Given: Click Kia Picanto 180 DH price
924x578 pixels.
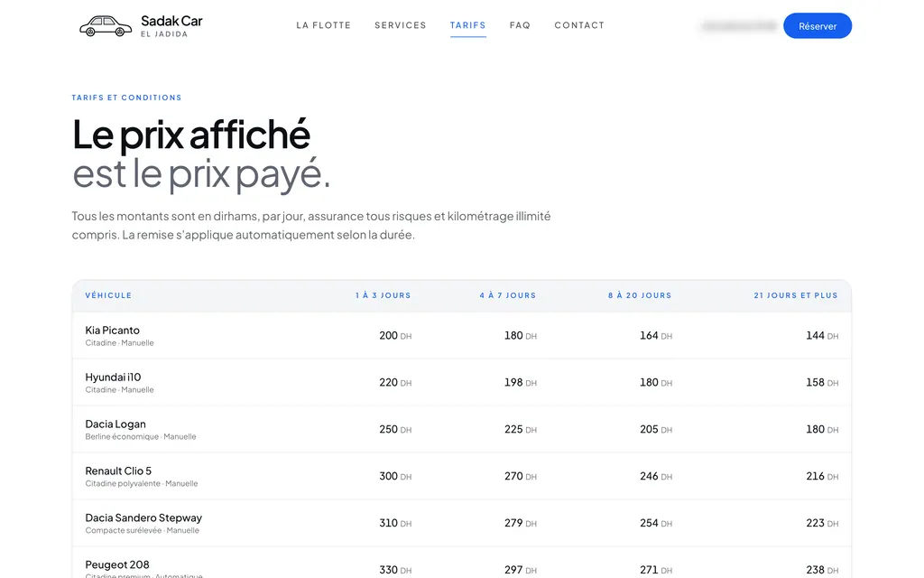Looking at the screenshot, I should tap(521, 336).
